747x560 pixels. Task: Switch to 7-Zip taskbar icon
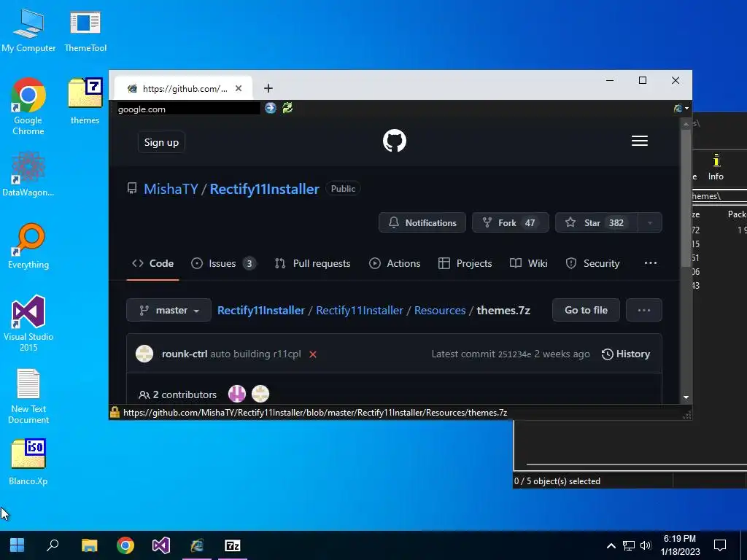(x=233, y=545)
